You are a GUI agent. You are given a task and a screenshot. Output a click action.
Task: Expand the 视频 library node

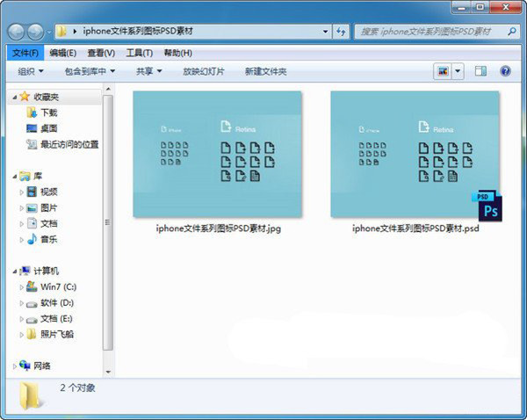click(x=21, y=192)
